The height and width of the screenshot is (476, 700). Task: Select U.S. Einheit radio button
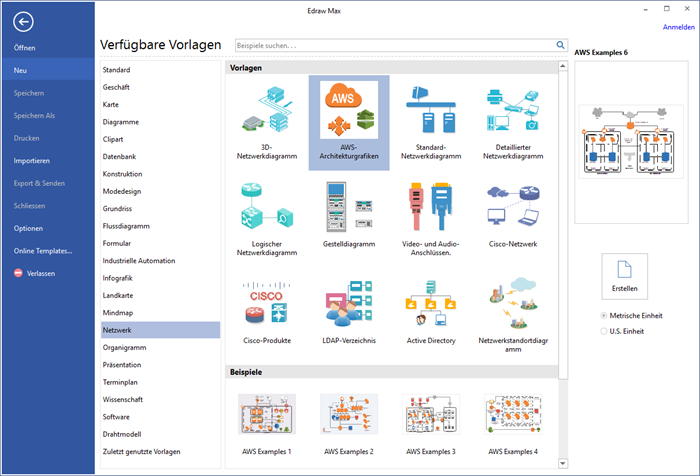604,331
